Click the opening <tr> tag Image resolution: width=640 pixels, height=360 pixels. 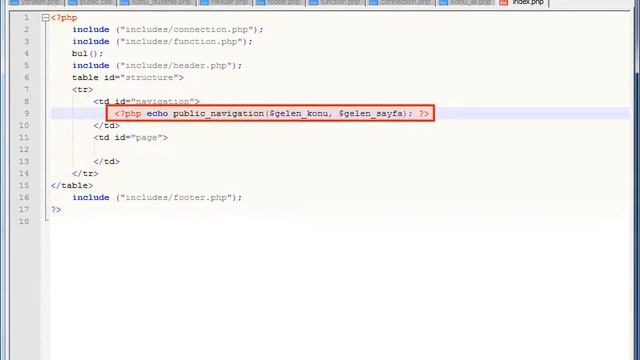pyautogui.click(x=82, y=89)
